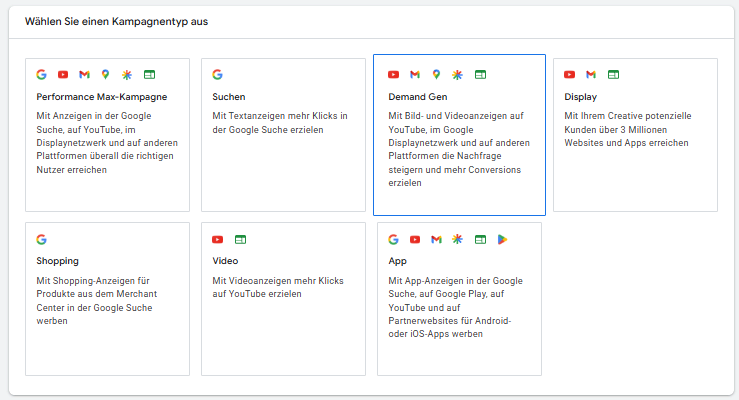
Task: Click Display network icon in App card
Action: [x=480, y=239]
